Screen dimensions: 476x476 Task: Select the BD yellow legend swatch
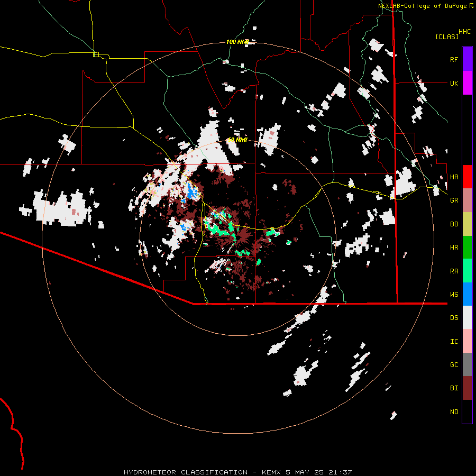point(467,224)
